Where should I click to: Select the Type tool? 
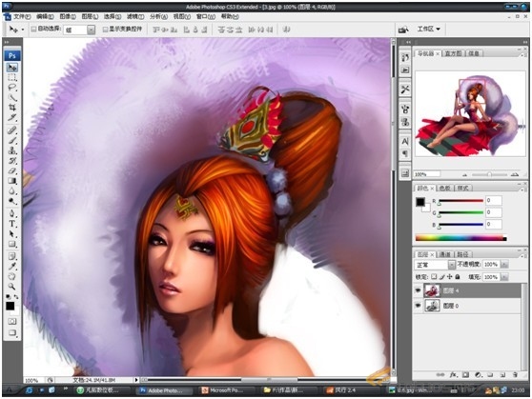(x=12, y=224)
